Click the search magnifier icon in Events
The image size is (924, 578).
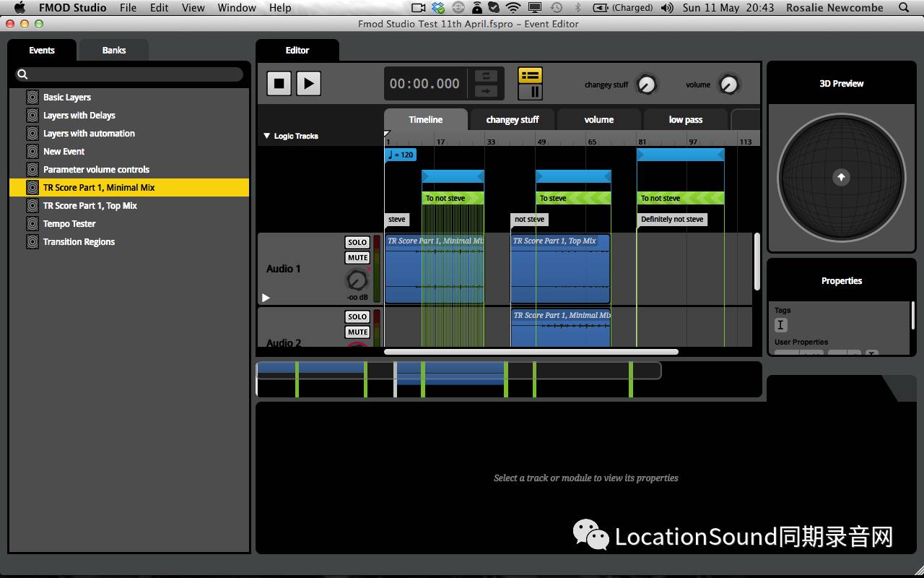click(22, 74)
